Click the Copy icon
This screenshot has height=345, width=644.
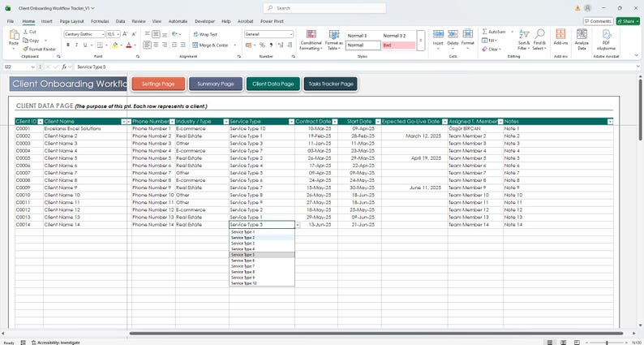pyautogui.click(x=26, y=41)
